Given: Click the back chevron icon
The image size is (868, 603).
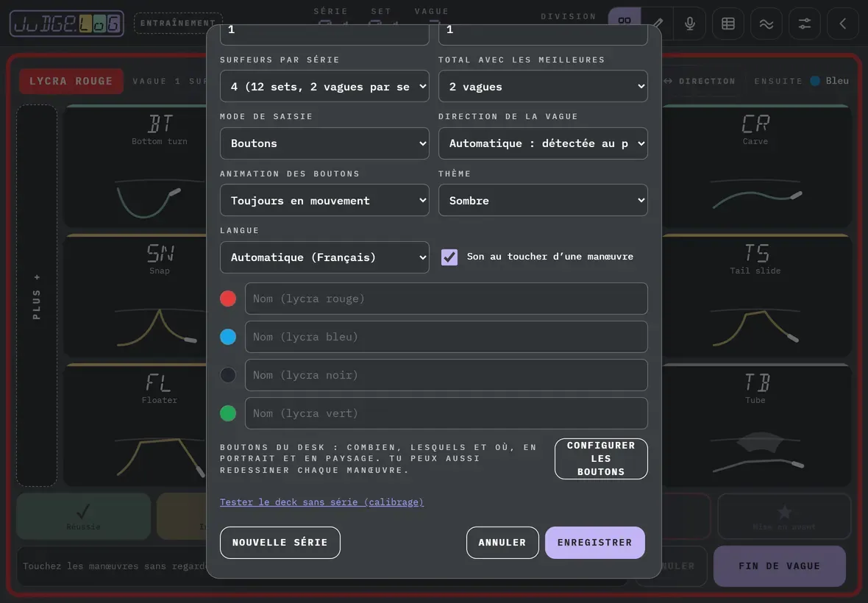Looking at the screenshot, I should 842,24.
